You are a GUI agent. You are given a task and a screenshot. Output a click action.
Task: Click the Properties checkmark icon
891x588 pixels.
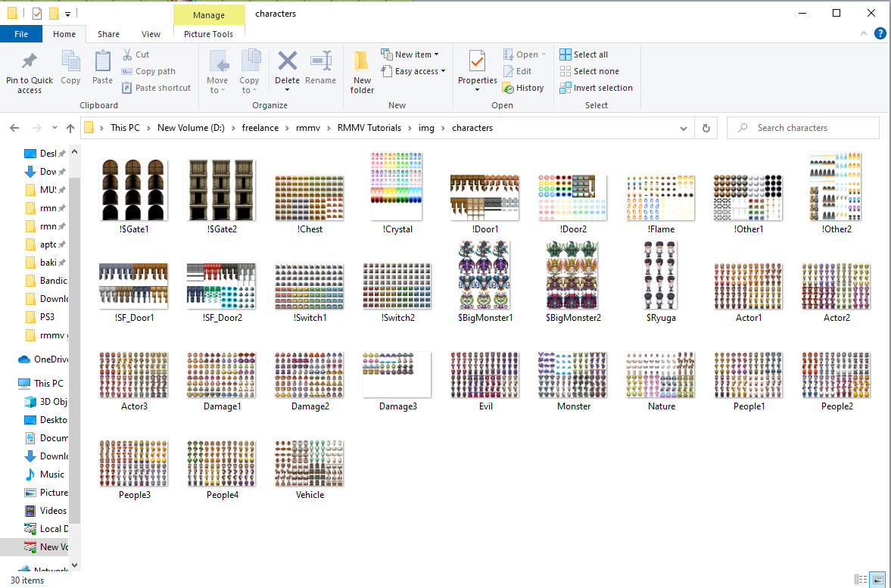pos(478,61)
